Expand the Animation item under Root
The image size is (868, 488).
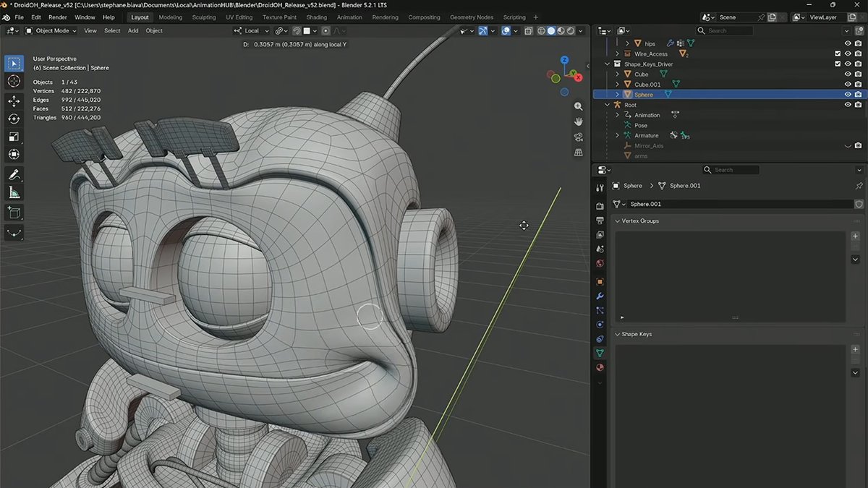click(618, 115)
